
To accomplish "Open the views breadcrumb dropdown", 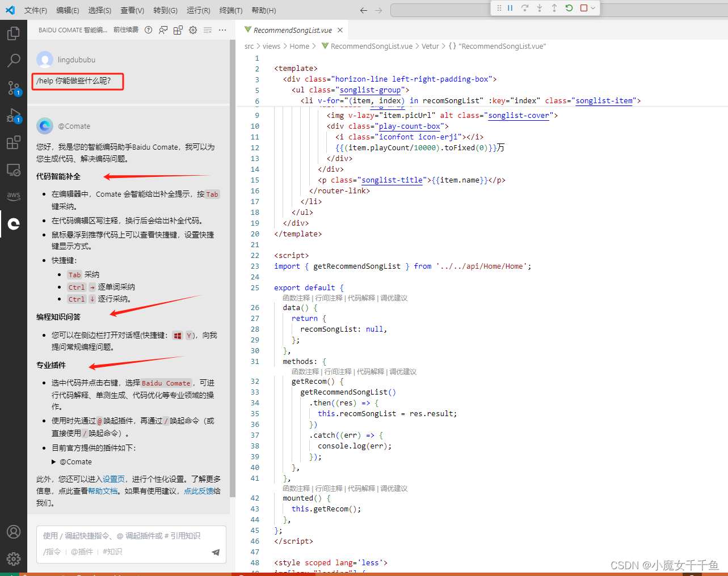I will (x=271, y=46).
